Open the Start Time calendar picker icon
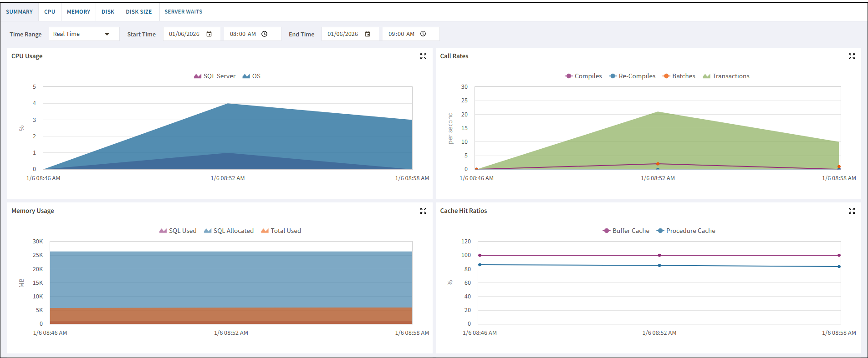Viewport: 868px width, 358px height. (x=209, y=34)
